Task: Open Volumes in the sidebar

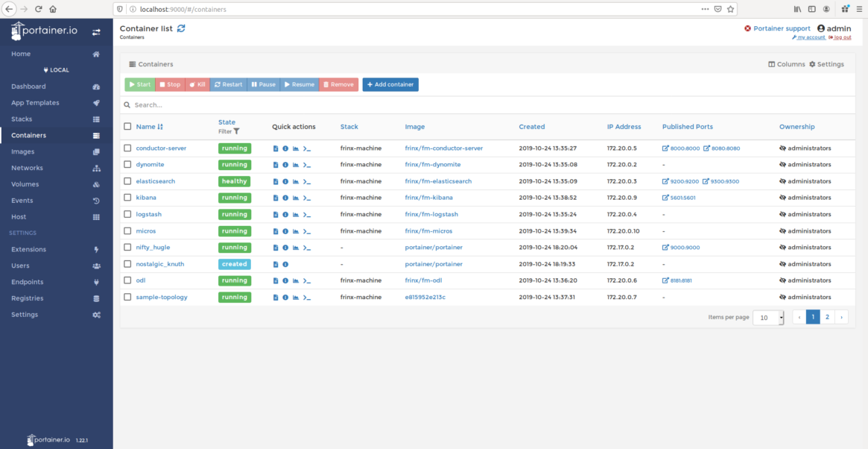Action: 27,184
